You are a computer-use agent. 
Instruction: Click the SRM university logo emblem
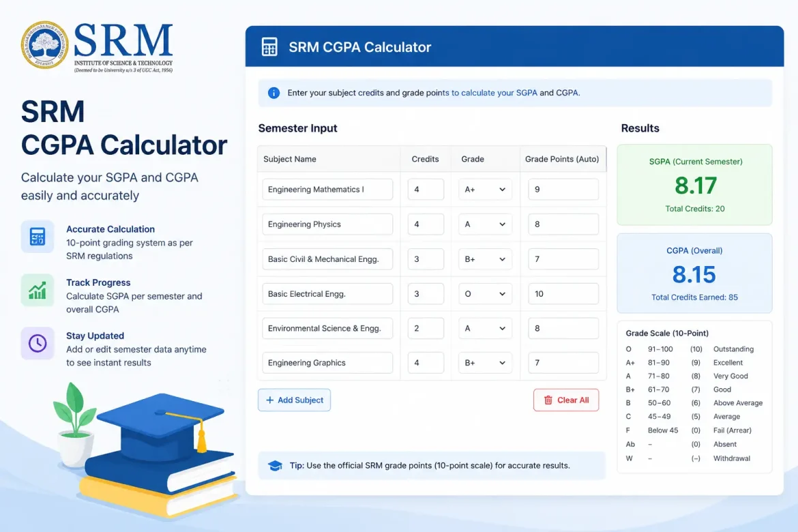[45, 45]
